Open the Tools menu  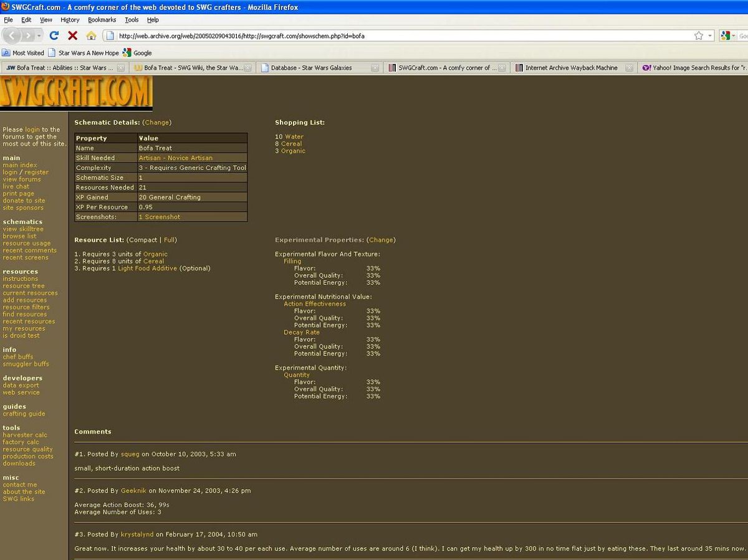[x=132, y=20]
